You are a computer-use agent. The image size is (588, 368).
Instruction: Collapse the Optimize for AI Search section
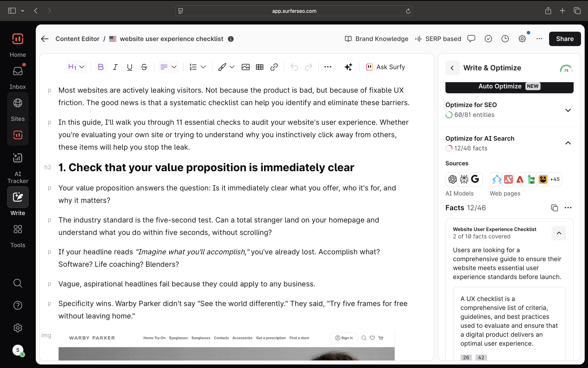click(x=568, y=143)
